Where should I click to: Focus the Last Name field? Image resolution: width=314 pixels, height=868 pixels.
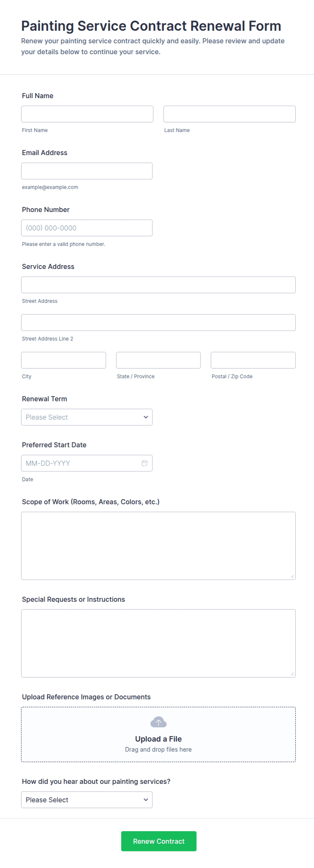[229, 114]
